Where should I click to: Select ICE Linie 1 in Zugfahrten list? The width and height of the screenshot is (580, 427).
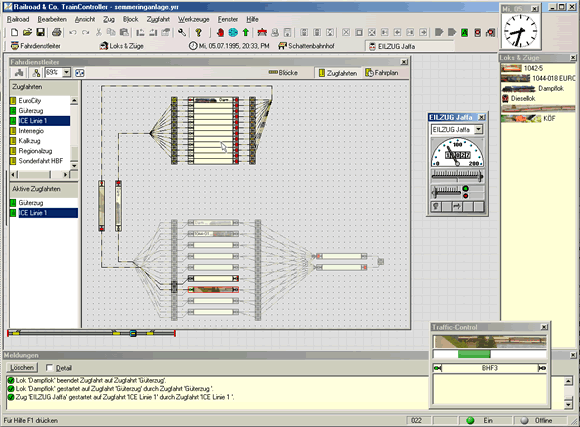coord(44,121)
